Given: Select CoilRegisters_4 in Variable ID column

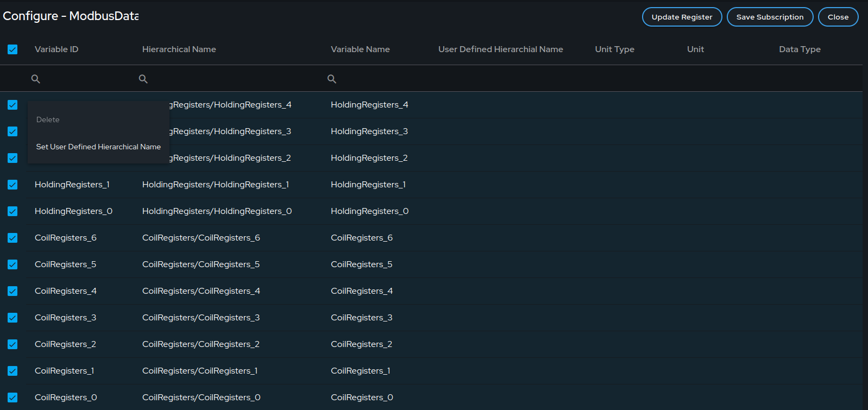Looking at the screenshot, I should tap(66, 291).
